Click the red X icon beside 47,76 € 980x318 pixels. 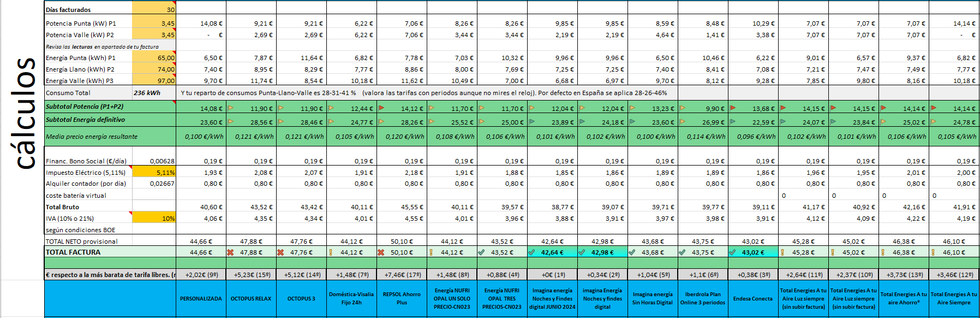pos(280,252)
